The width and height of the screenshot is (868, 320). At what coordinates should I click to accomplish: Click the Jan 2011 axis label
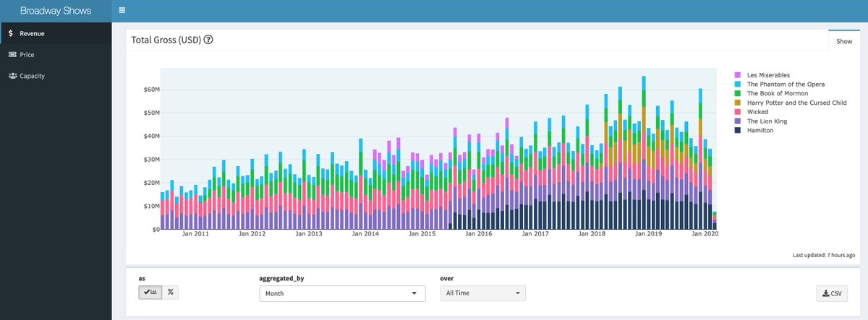click(x=196, y=234)
